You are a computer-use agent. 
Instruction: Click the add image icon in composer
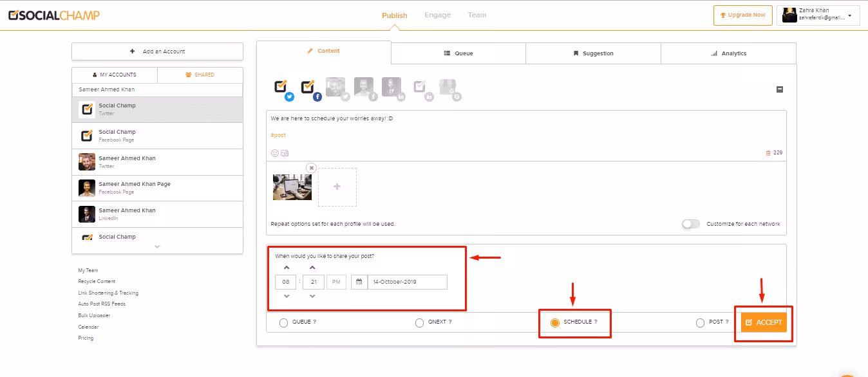coord(285,153)
